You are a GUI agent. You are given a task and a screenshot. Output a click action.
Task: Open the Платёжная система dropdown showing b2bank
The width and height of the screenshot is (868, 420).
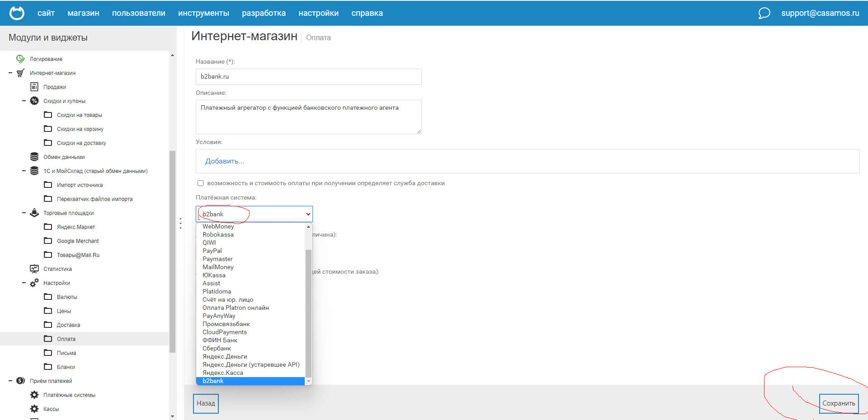pos(254,214)
